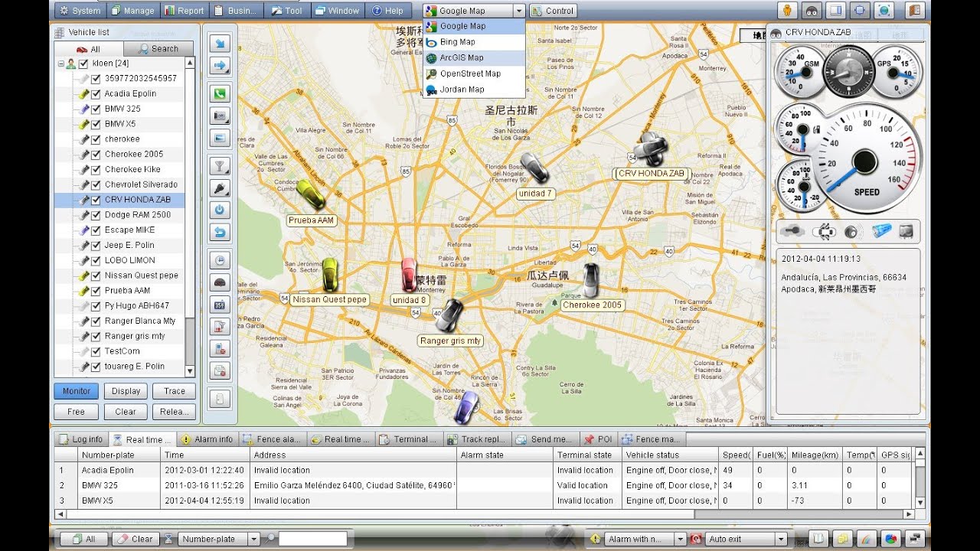
Task: Click the CRV HONDA ZAB car marker
Action: (650, 149)
